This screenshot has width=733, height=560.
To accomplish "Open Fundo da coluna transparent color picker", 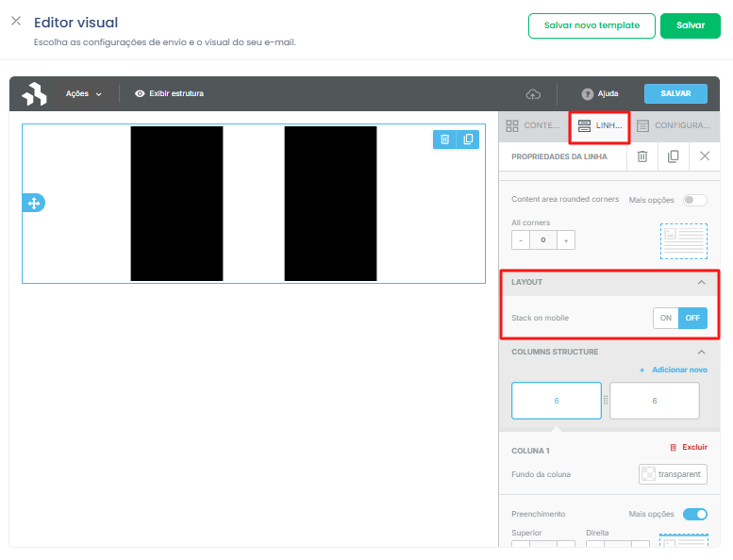I will point(673,474).
